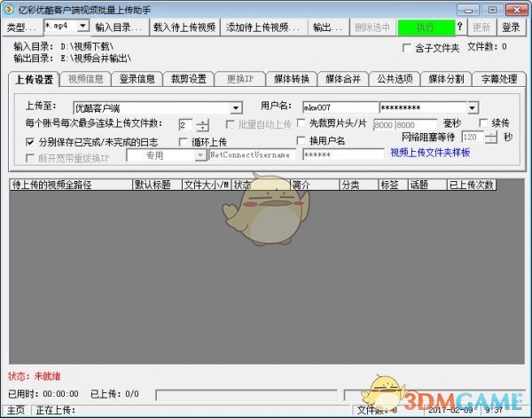Click the 输出 button
The width and height of the screenshot is (532, 418).
(x=328, y=28)
